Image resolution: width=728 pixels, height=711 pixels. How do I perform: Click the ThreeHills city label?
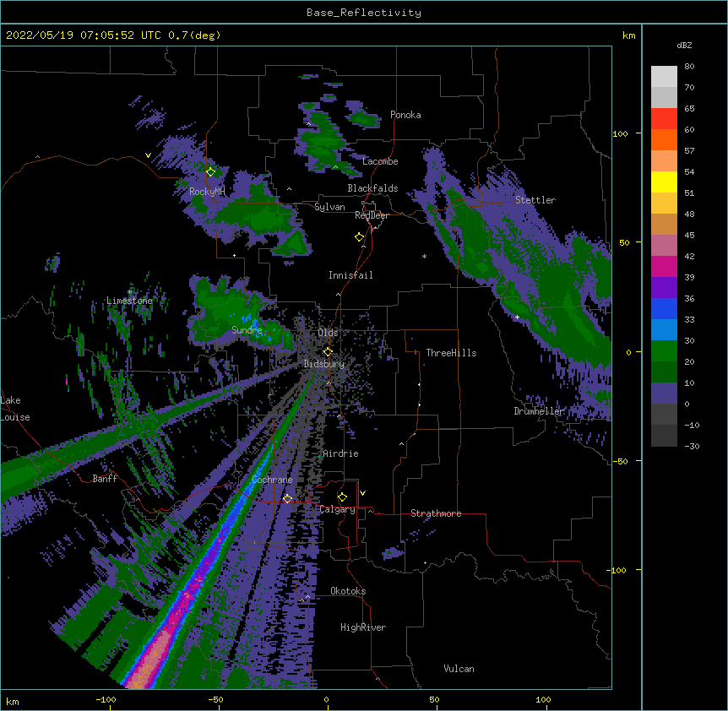click(x=451, y=353)
